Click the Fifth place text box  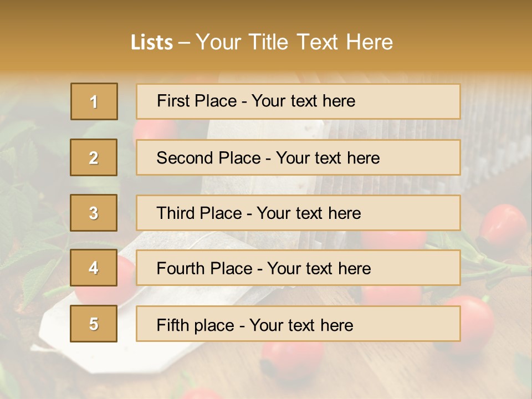pyautogui.click(x=298, y=324)
